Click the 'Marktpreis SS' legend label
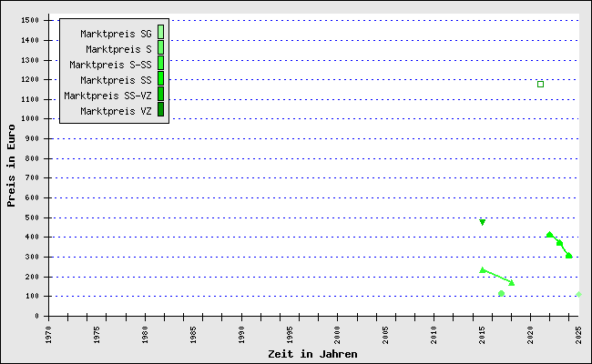 point(116,80)
